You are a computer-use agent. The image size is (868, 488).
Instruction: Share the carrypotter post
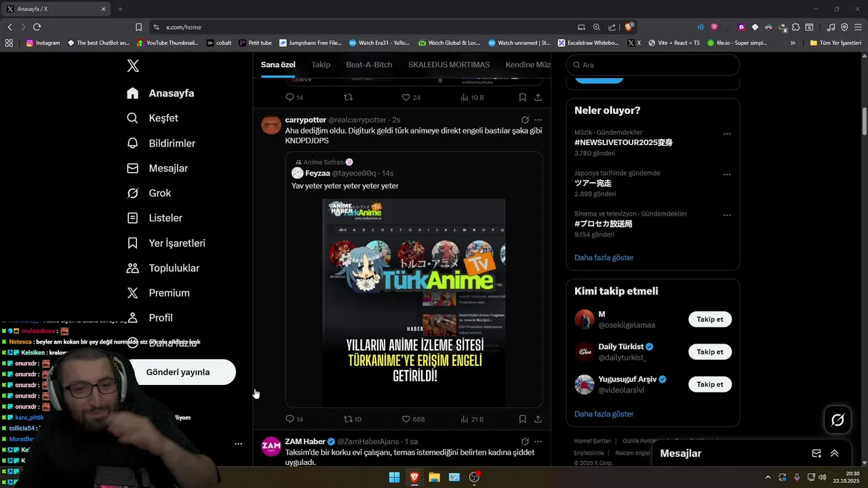[x=538, y=419]
